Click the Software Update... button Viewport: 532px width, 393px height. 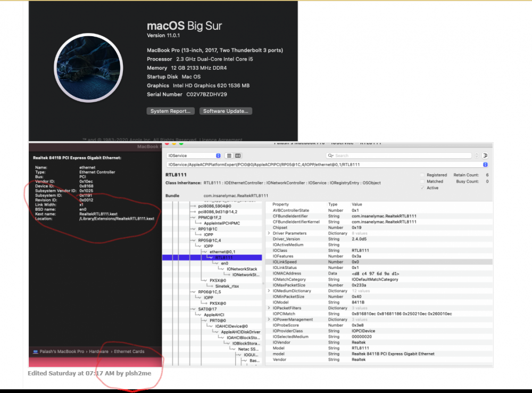[226, 111]
